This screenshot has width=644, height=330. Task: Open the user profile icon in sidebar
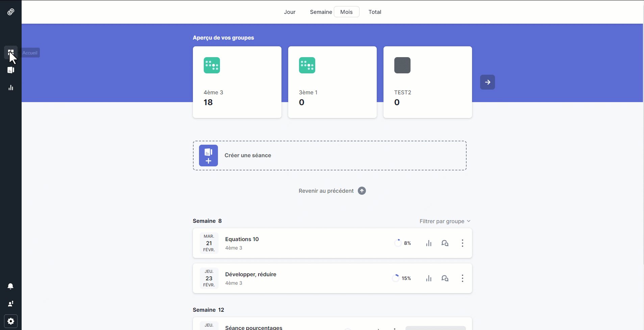click(x=11, y=304)
